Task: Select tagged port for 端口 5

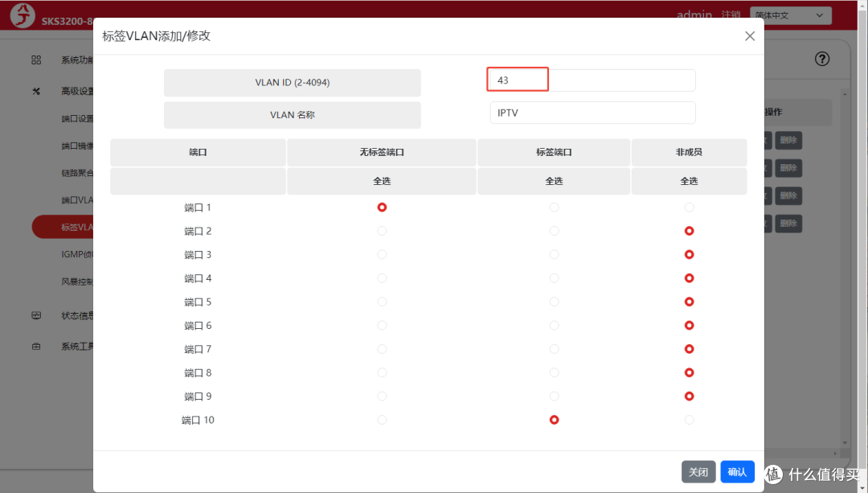Action: click(554, 302)
